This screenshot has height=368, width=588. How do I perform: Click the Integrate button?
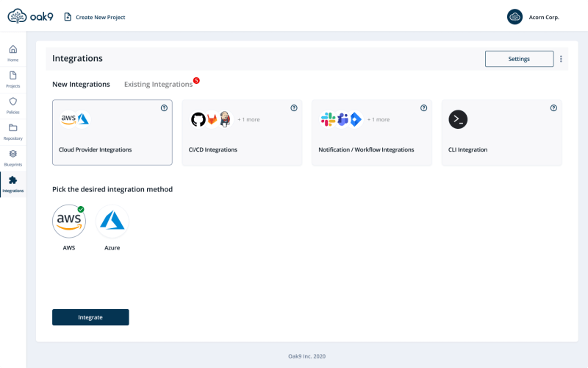click(90, 317)
